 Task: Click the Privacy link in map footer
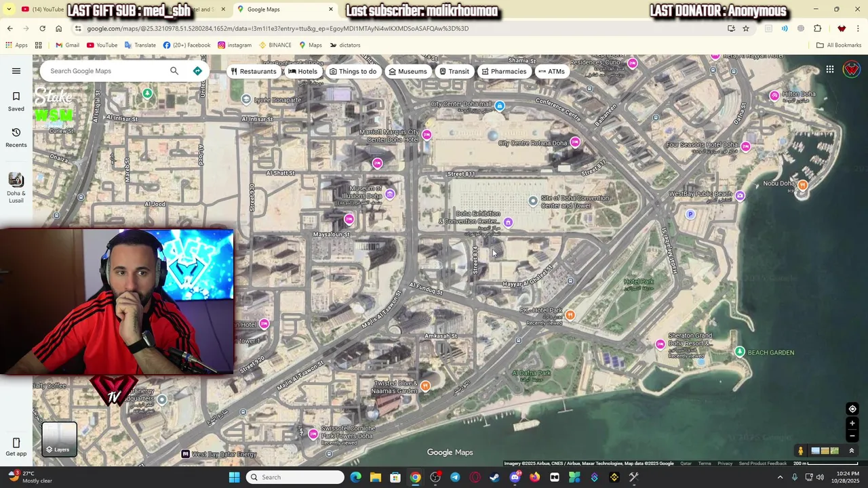(725, 464)
